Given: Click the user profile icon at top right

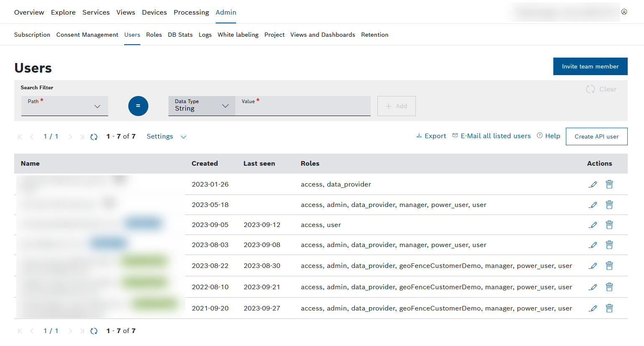Looking at the screenshot, I should [624, 12].
